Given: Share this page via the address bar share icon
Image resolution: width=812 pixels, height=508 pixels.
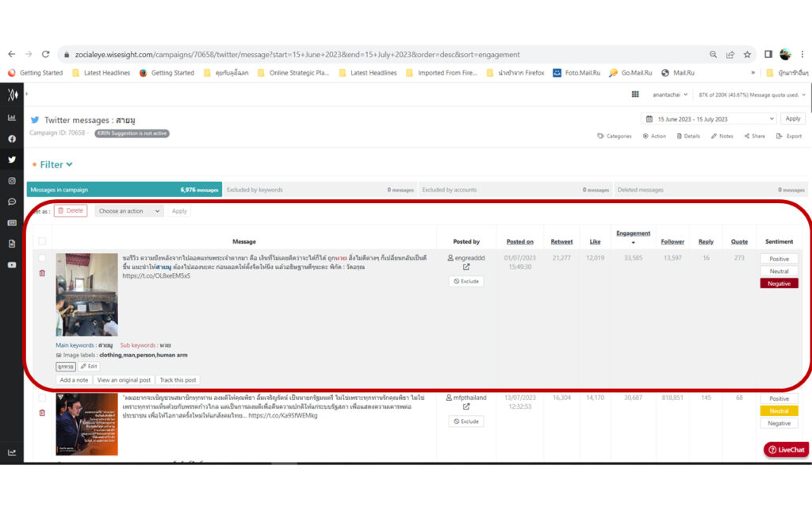Looking at the screenshot, I should point(730,55).
